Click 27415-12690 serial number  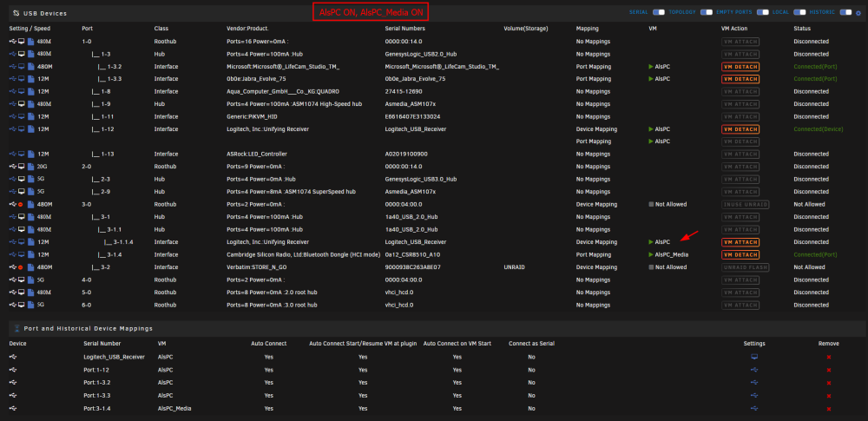point(404,91)
